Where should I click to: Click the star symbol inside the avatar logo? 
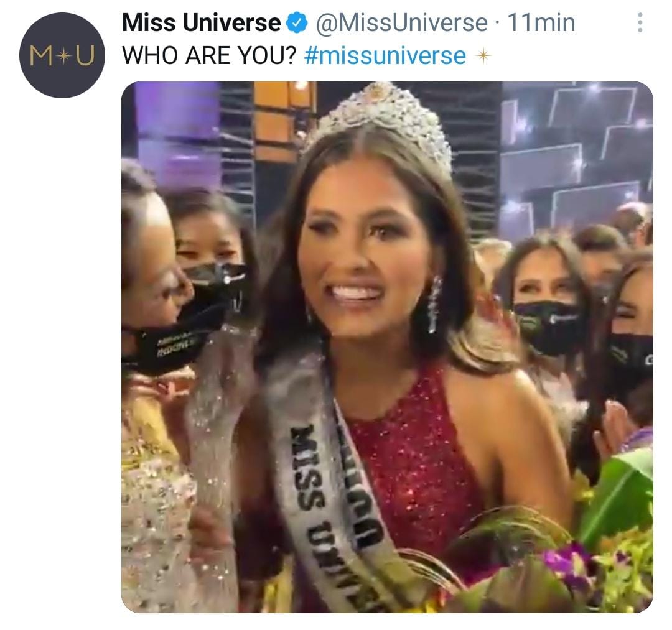(63, 56)
